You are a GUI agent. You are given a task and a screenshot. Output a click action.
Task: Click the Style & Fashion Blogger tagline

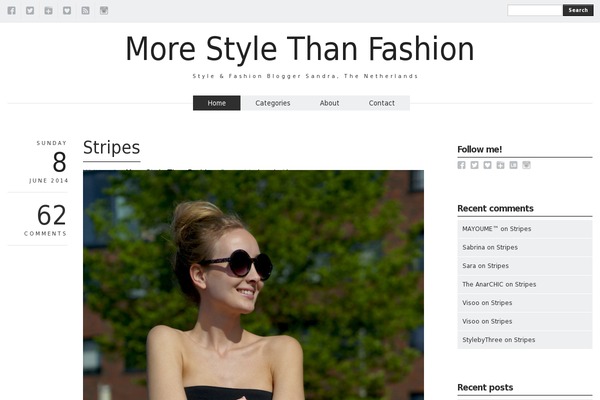[305, 76]
